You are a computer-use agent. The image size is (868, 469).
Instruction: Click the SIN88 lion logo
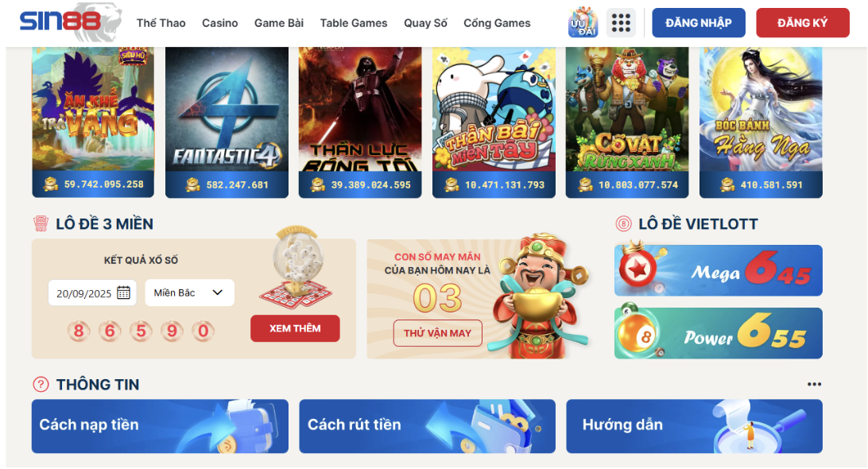[70, 22]
